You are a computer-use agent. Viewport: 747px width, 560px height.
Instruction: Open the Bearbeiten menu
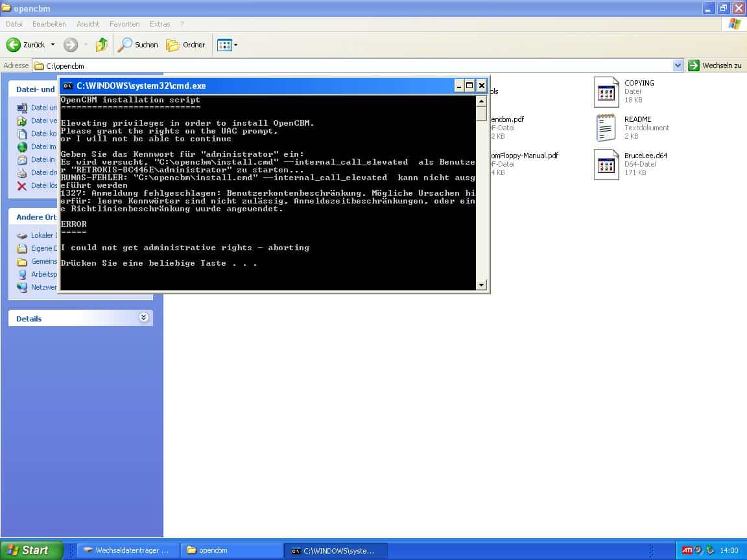coord(49,24)
